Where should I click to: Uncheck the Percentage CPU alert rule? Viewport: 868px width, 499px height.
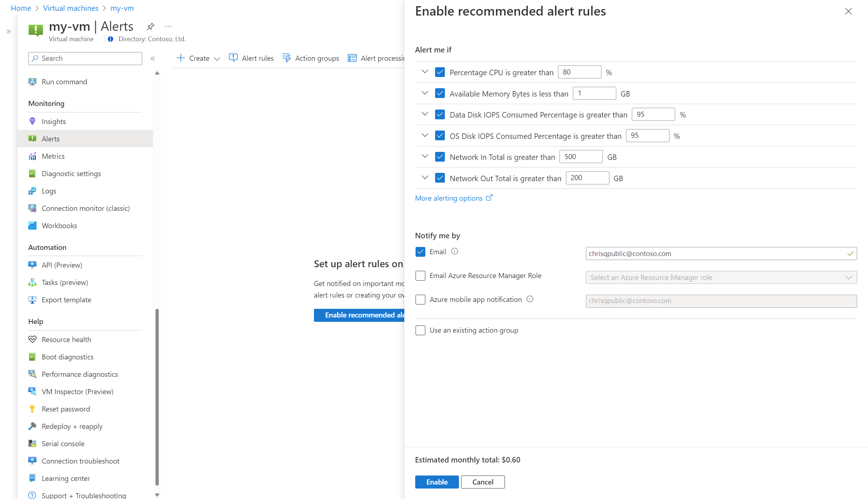440,72
